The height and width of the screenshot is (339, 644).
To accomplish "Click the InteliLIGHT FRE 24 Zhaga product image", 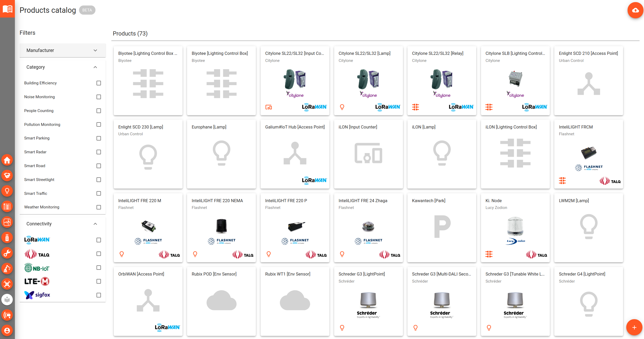I will tap(368, 226).
